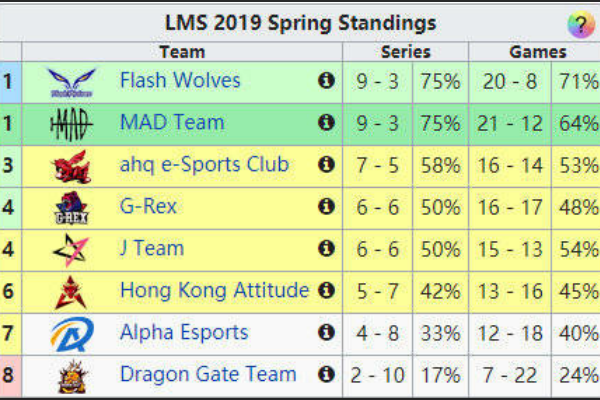Click info icon for ahq e-Sports Club

(326, 165)
